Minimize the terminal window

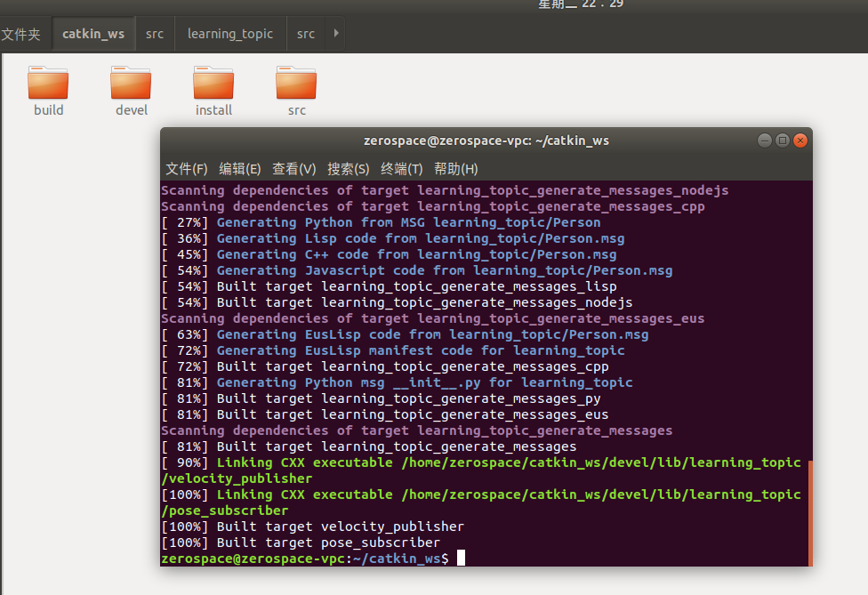point(765,141)
